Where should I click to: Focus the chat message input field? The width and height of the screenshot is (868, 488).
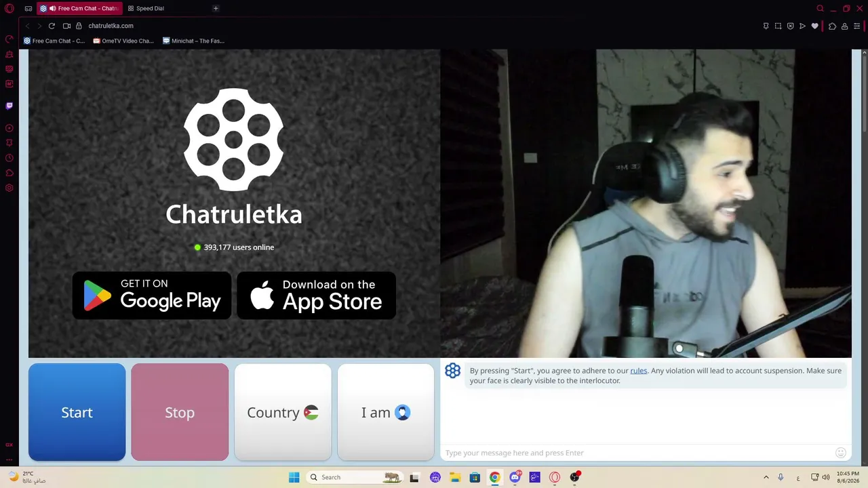point(637,453)
